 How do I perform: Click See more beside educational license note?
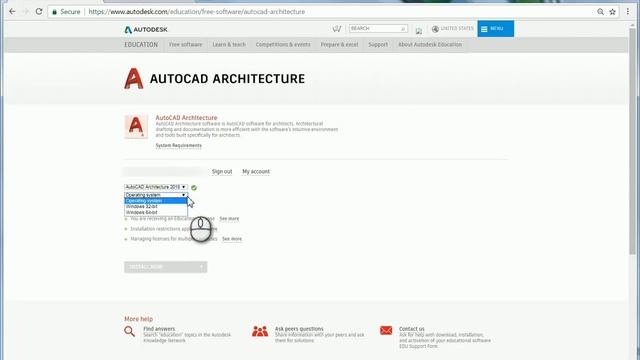pos(229,219)
